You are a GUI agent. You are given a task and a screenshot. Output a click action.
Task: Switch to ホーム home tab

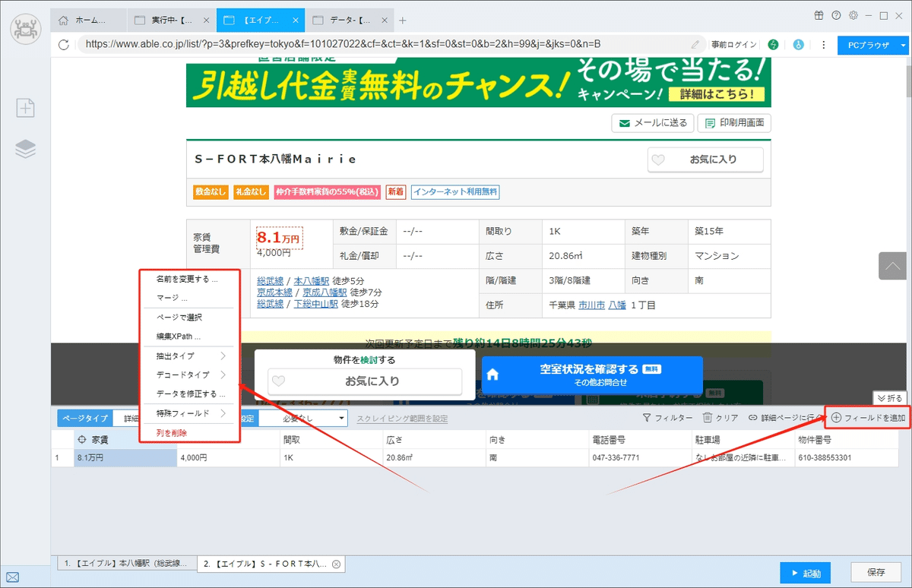[88, 21]
